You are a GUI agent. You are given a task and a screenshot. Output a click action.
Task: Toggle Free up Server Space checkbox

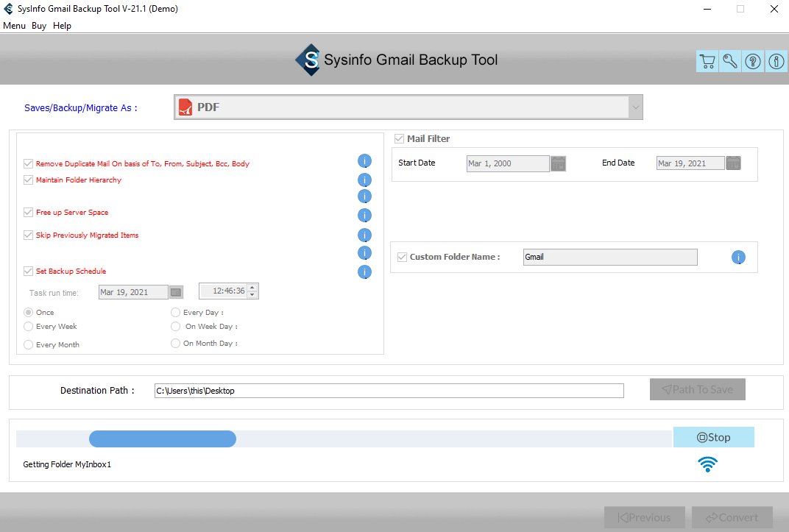[x=28, y=212]
